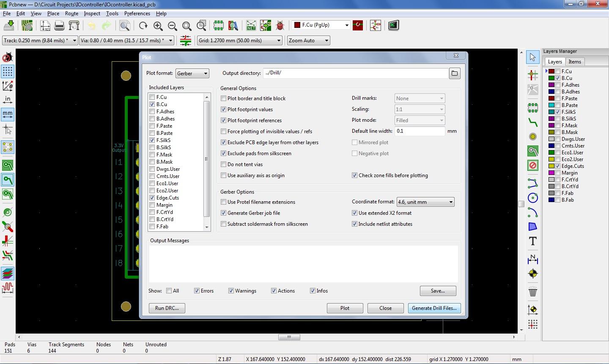The width and height of the screenshot is (609, 364).
Task: Run the Design Rules Checker bug icon
Action: pyautogui.click(x=280, y=26)
